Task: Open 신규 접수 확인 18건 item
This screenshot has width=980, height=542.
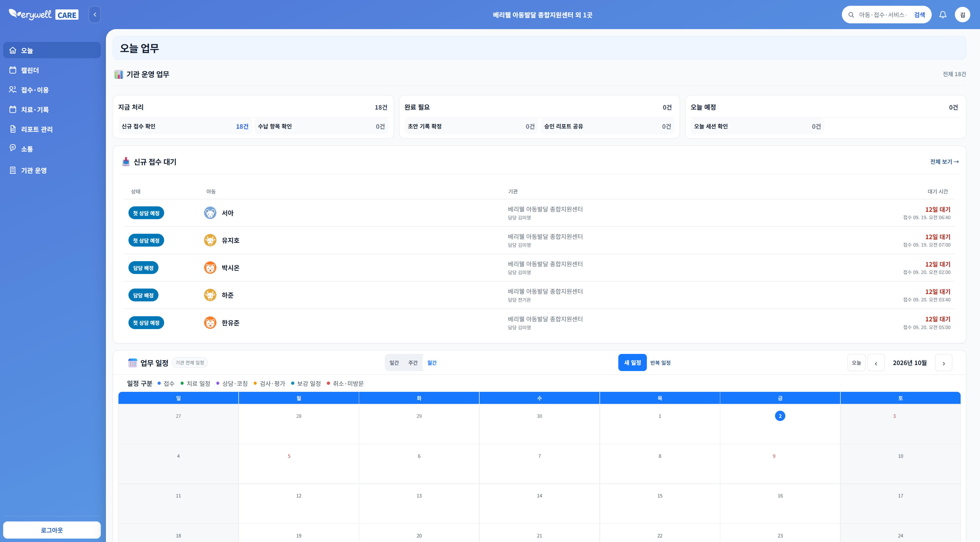Action: 185,126
